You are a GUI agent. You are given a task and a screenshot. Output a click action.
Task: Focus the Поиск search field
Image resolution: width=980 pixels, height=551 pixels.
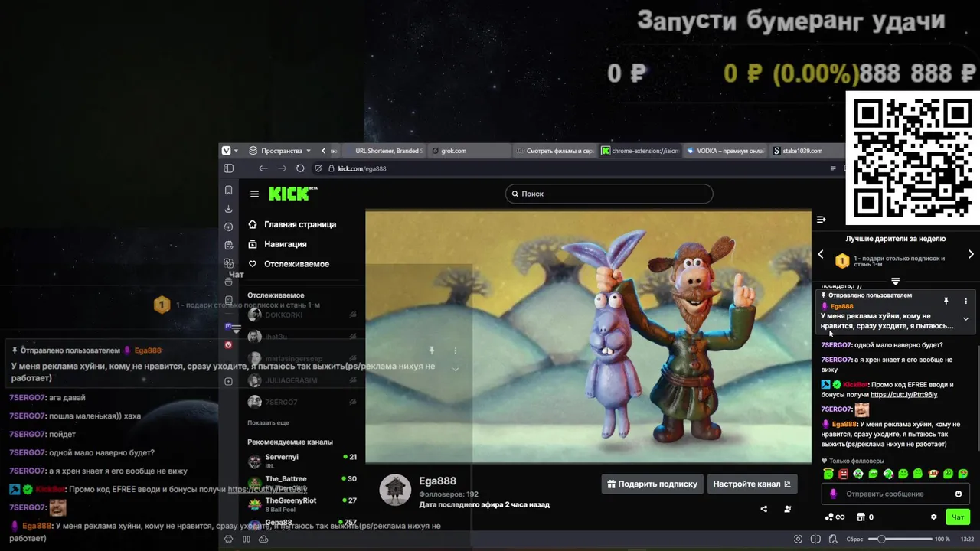(x=609, y=194)
